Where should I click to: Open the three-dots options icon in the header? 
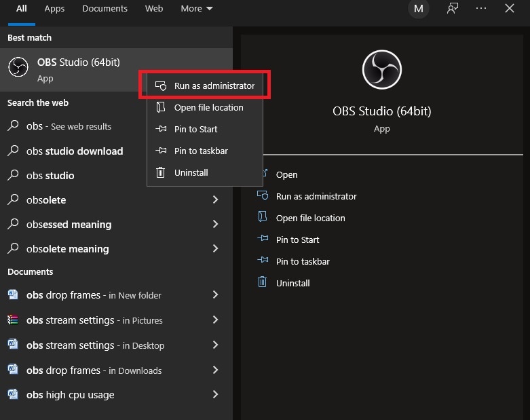point(481,9)
